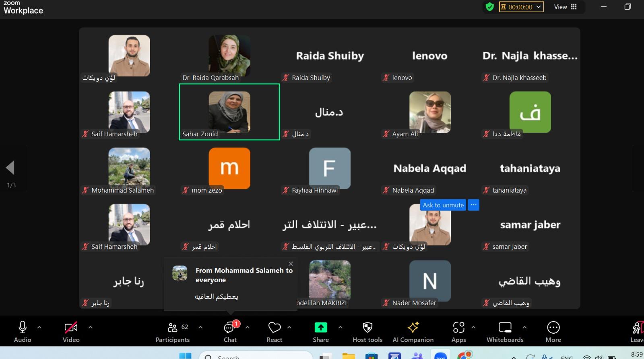Open the Zoom icon in the taskbar
This screenshot has width=644, height=359.
pos(441,356)
